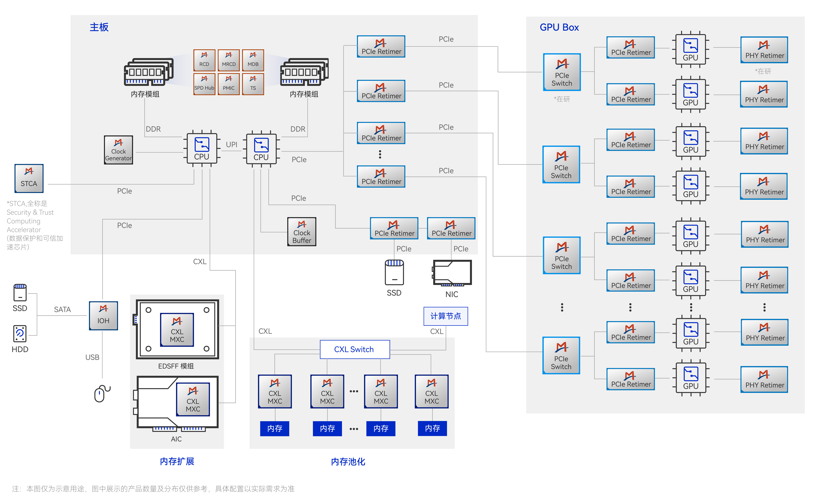Click the first 内存 blue block
The width and height of the screenshot is (815, 504).
click(x=275, y=428)
